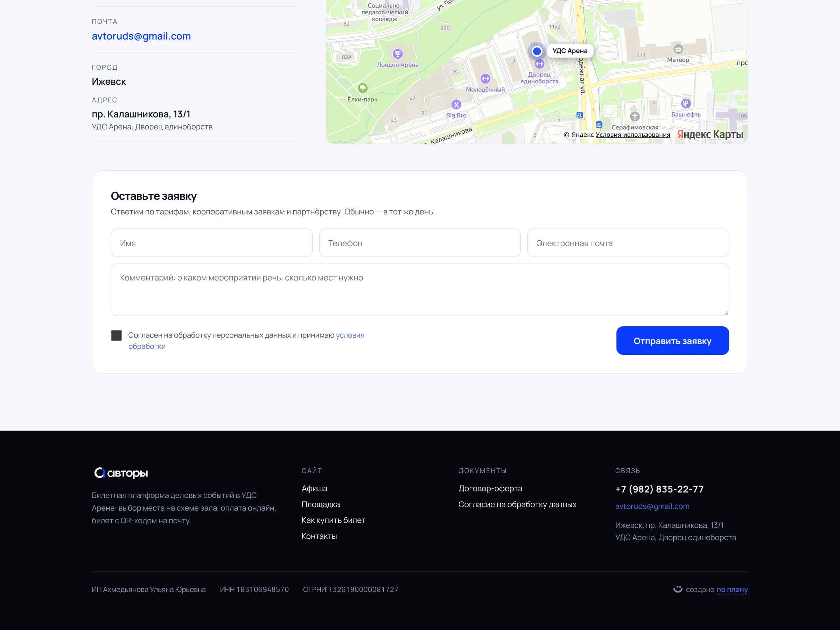Viewport: 840px width, 630px height.
Task: Click the Молодёжный sports icon on map
Action: [485, 79]
